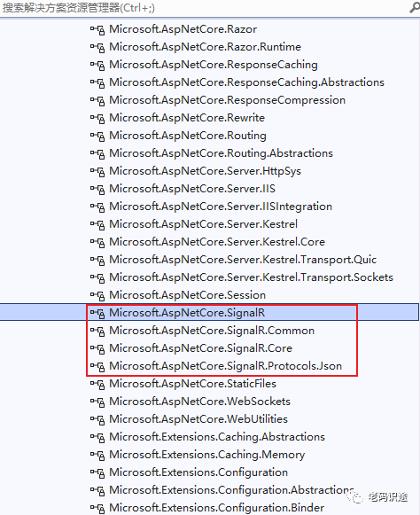Image resolution: width=420 pixels, height=515 pixels.
Task: Click the icon for Microsoft.Extensions.Caching.Memory
Action: click(97, 456)
